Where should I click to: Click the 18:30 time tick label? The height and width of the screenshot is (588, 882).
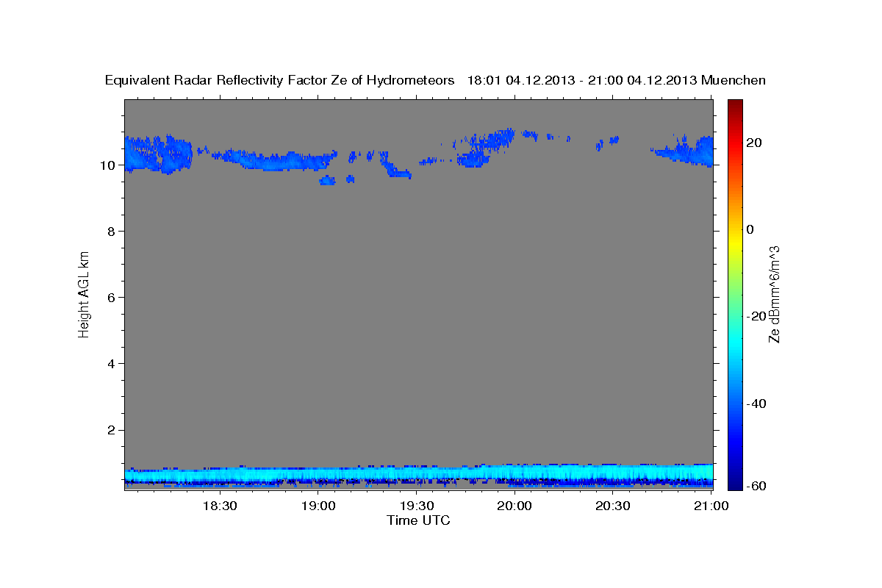click(x=220, y=506)
